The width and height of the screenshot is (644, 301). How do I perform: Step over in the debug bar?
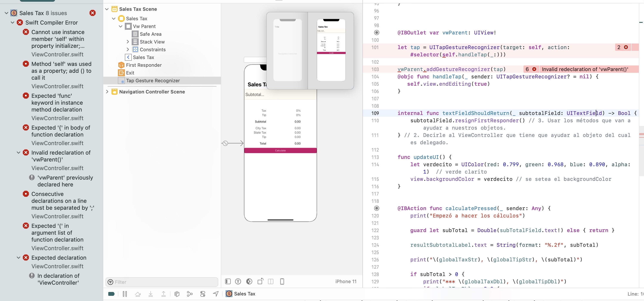click(x=138, y=294)
